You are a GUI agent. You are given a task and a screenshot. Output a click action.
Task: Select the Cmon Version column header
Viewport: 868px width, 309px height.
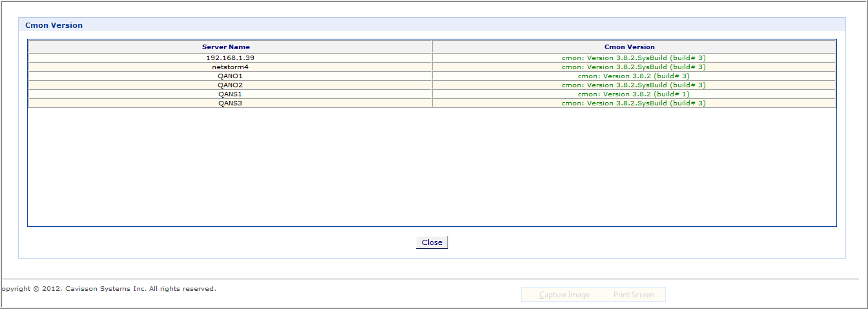634,47
